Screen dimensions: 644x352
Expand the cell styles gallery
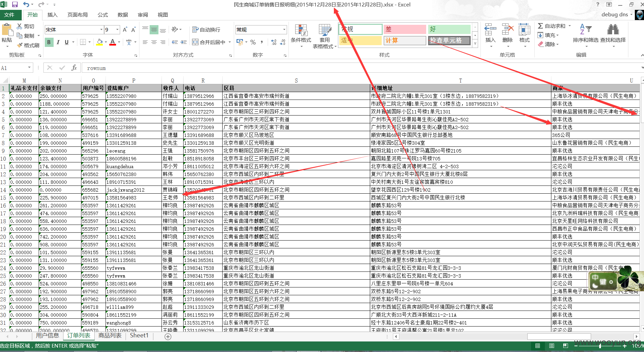pyautogui.click(x=475, y=43)
